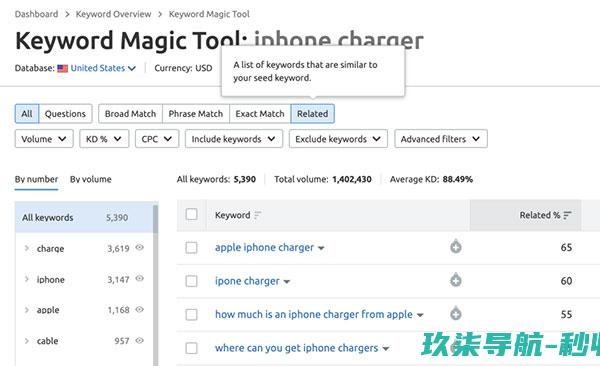Add 'how much is an iphone charger' keyword
600x366 pixels.
(455, 314)
